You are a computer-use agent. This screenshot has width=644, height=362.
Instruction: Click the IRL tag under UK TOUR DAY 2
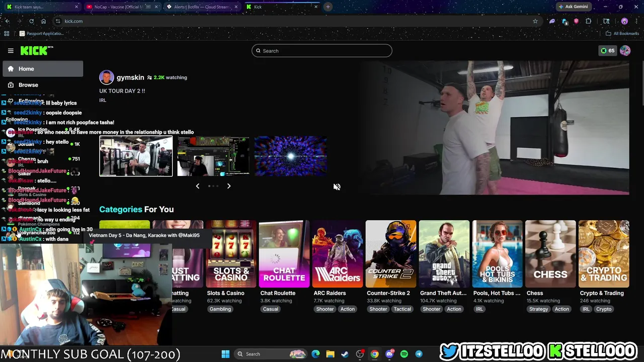103,100
